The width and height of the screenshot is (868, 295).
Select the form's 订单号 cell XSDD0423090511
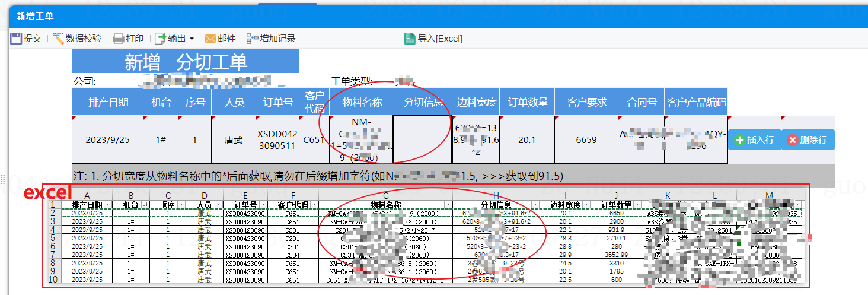coord(277,140)
